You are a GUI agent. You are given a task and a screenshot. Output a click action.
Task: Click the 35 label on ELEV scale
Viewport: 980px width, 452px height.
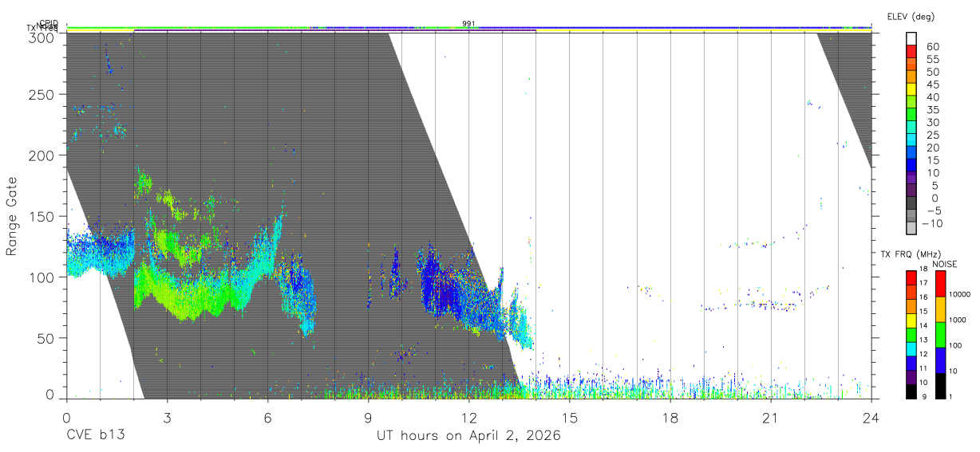pyautogui.click(x=932, y=110)
